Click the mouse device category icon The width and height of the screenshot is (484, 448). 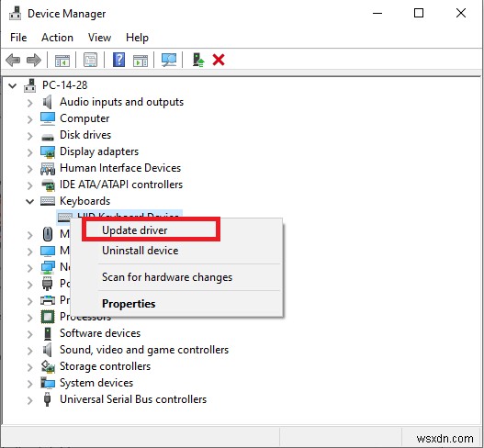click(x=48, y=234)
